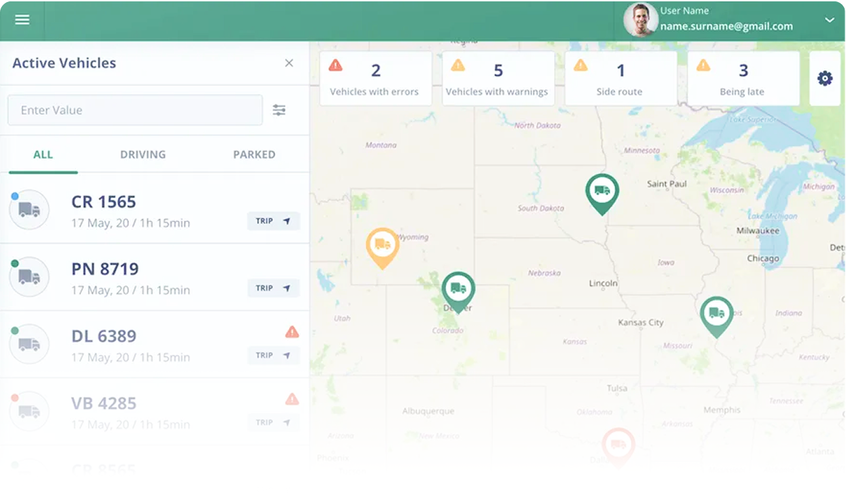This screenshot has height=504, width=846.
Task: Select vehicle CR 1565 label
Action: [104, 202]
